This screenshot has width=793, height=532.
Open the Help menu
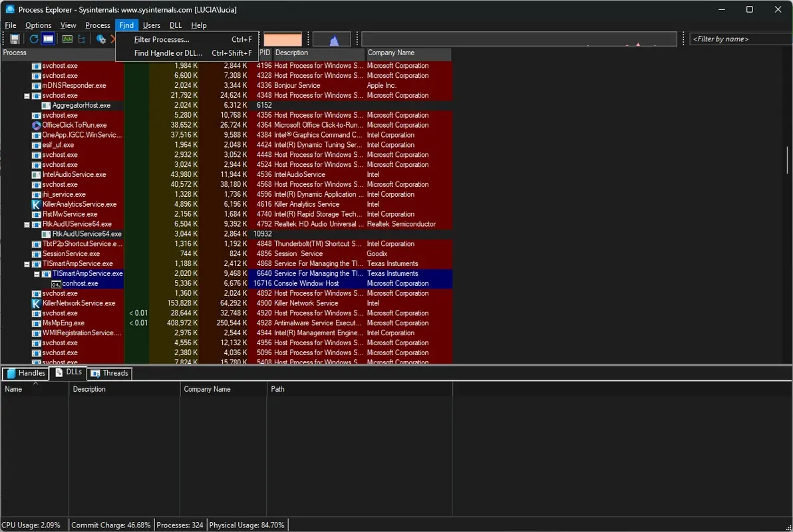tap(199, 25)
